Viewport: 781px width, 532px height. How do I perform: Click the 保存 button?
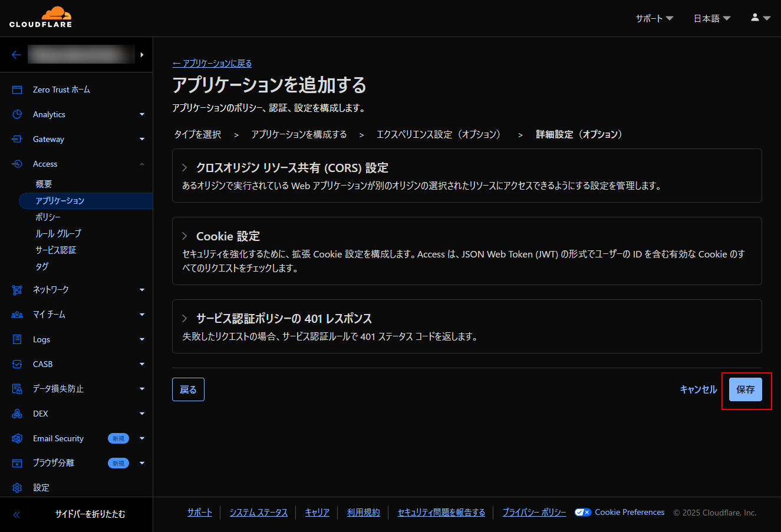[746, 389]
